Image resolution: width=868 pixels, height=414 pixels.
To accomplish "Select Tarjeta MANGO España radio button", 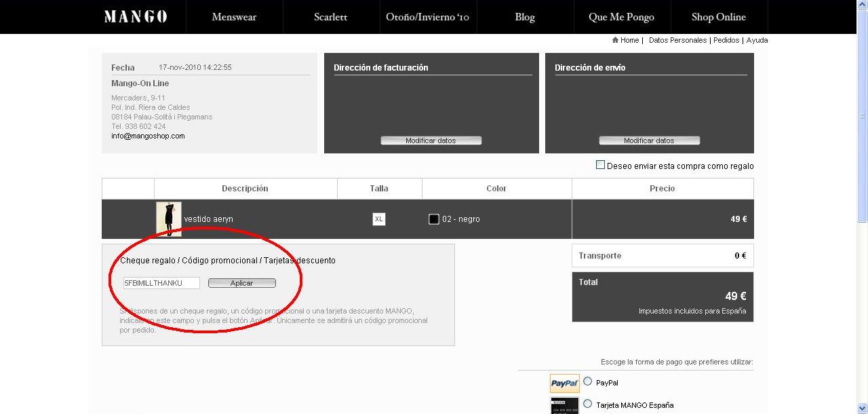I will point(588,404).
